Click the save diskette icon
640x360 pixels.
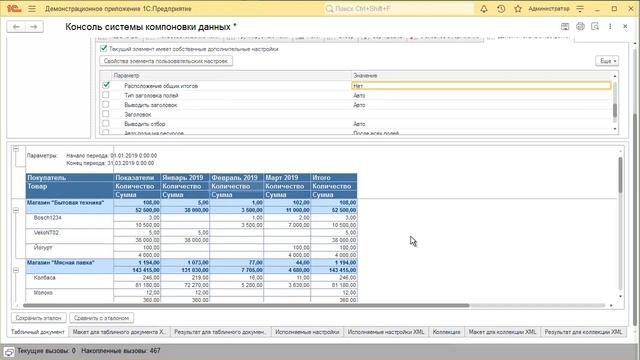tap(565, 27)
